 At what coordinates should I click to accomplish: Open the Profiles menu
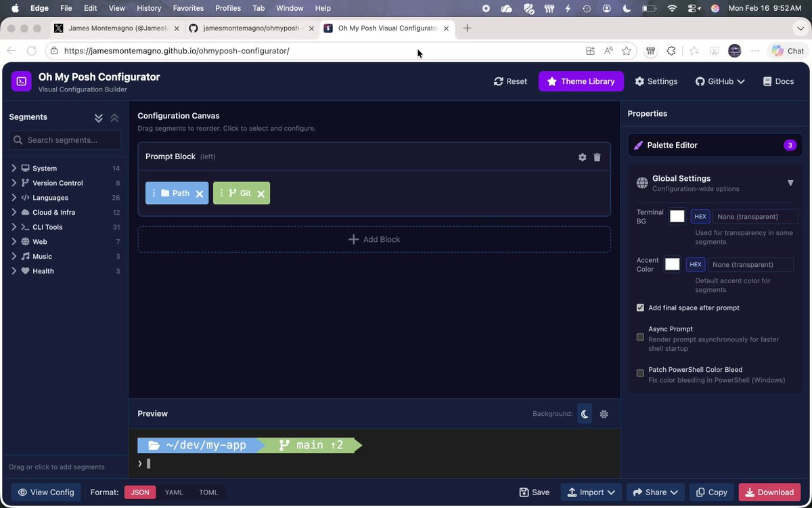tap(228, 8)
